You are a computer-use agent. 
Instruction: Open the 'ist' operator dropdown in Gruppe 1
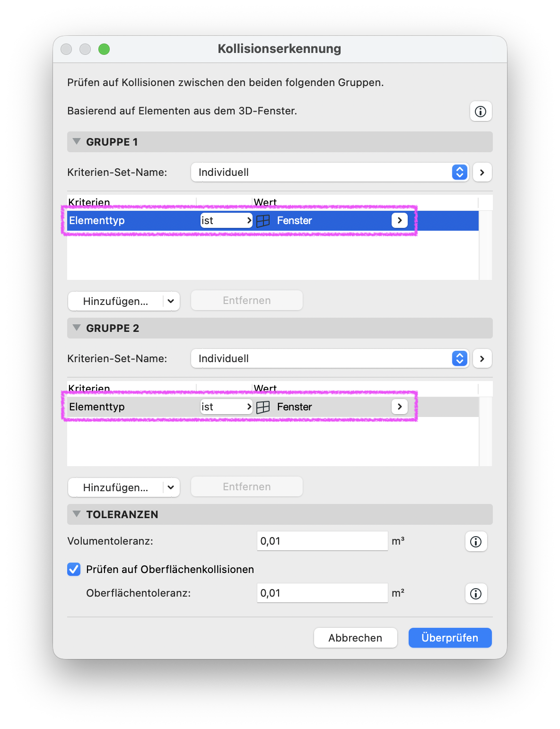227,220
